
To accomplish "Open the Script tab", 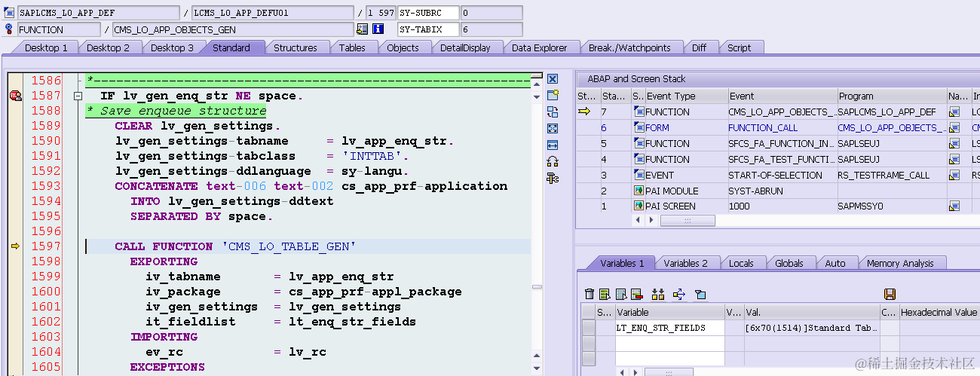I will click(739, 47).
